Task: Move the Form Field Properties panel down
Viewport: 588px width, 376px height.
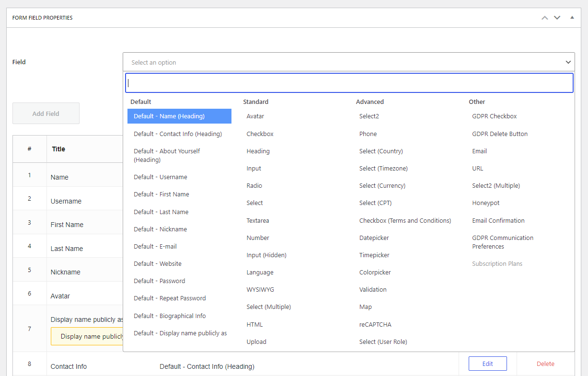Action: point(557,18)
